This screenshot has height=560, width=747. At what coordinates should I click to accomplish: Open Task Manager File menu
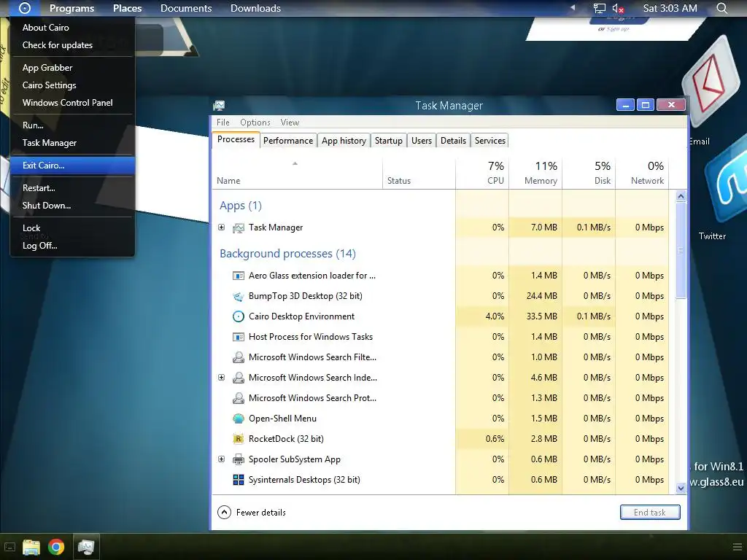[x=223, y=122]
